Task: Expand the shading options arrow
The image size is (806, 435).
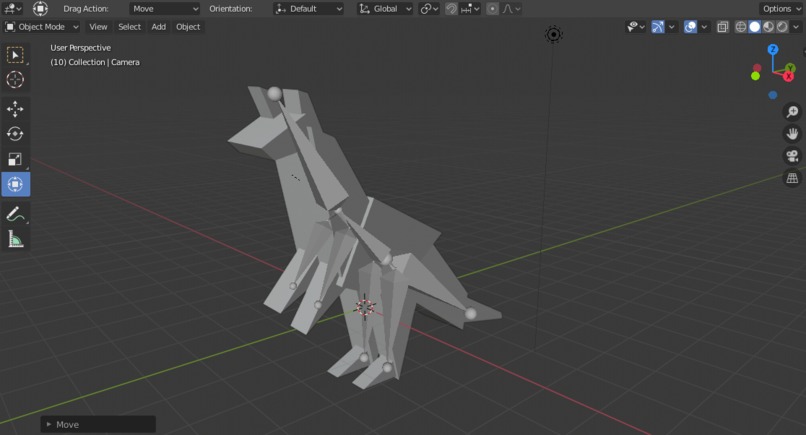Action: tap(796, 27)
